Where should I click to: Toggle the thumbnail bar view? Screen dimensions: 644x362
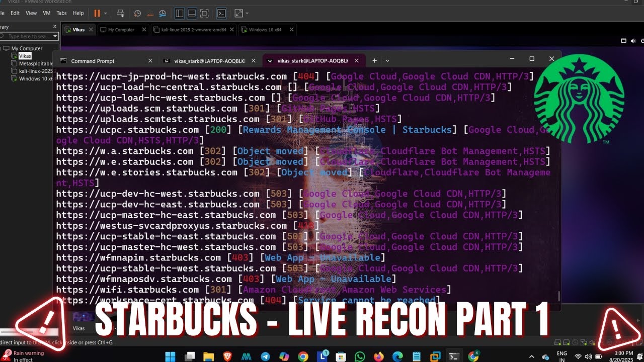(192, 14)
